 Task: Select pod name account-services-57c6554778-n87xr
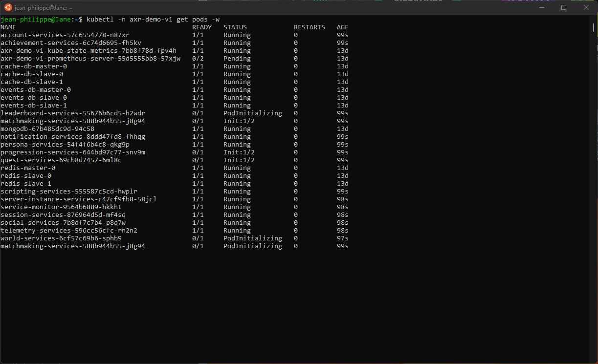(65, 35)
